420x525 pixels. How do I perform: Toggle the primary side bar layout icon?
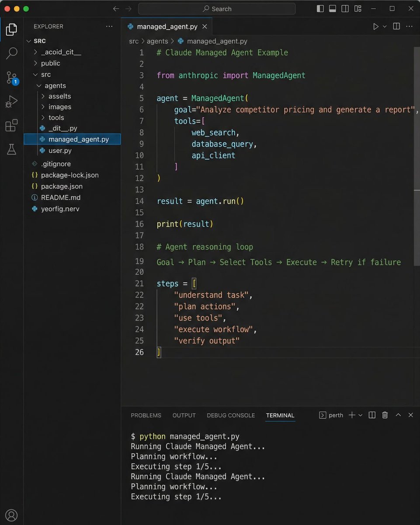pos(320,9)
